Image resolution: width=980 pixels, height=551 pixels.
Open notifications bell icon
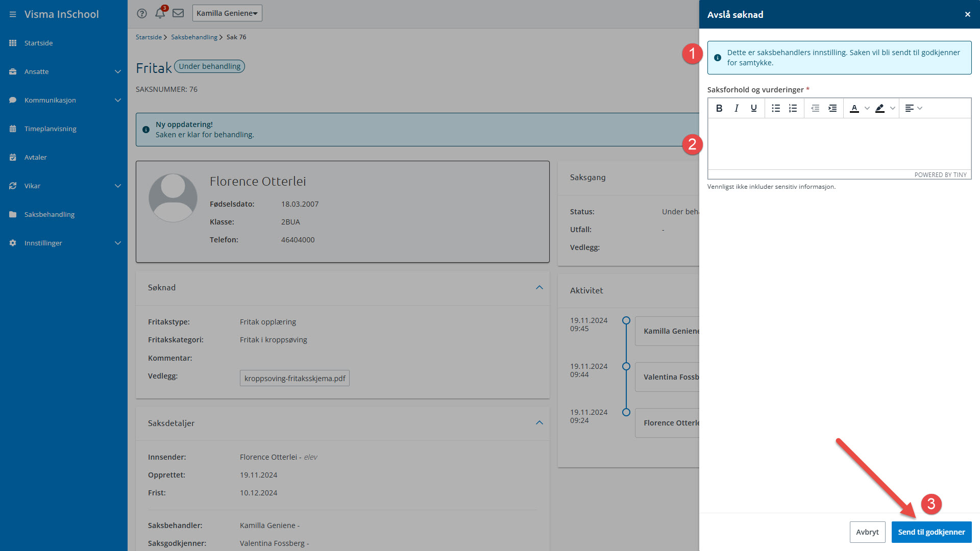(160, 13)
